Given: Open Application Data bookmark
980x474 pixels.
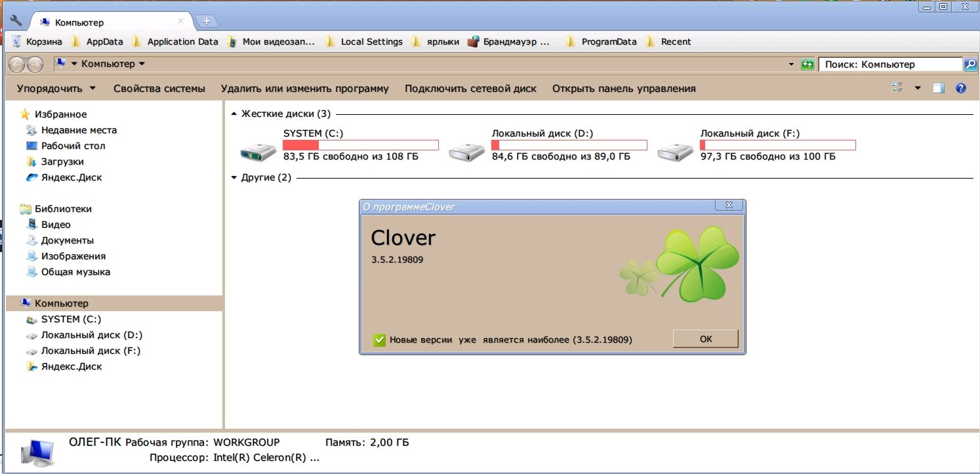Looking at the screenshot, I should point(175,41).
